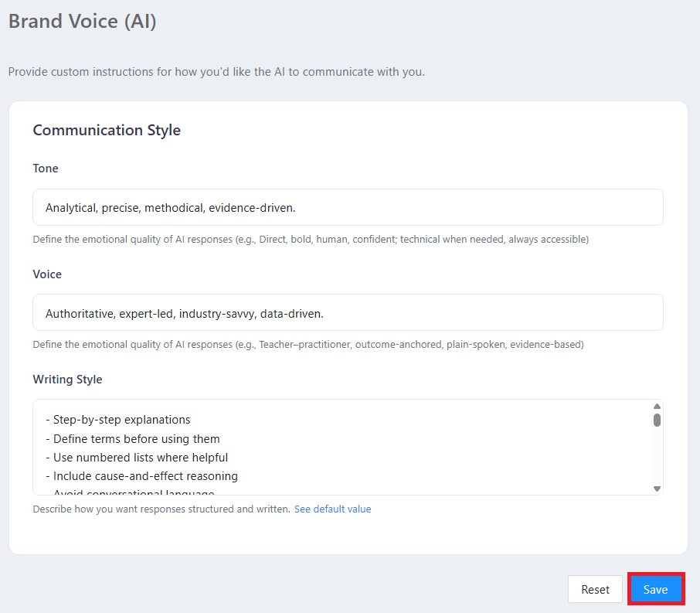Click the Voice helper text mentioning 'Teacher–practitioner'
The image size is (700, 613).
tap(308, 345)
